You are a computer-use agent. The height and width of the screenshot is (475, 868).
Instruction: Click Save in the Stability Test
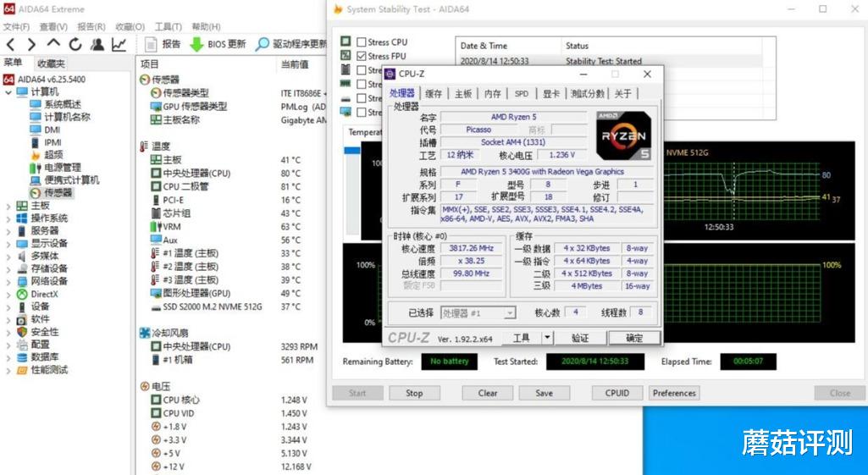click(x=545, y=393)
